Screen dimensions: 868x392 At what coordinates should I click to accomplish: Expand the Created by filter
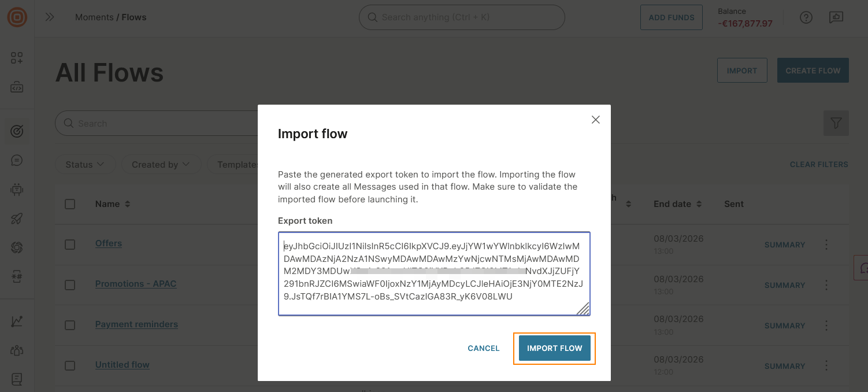tap(161, 164)
